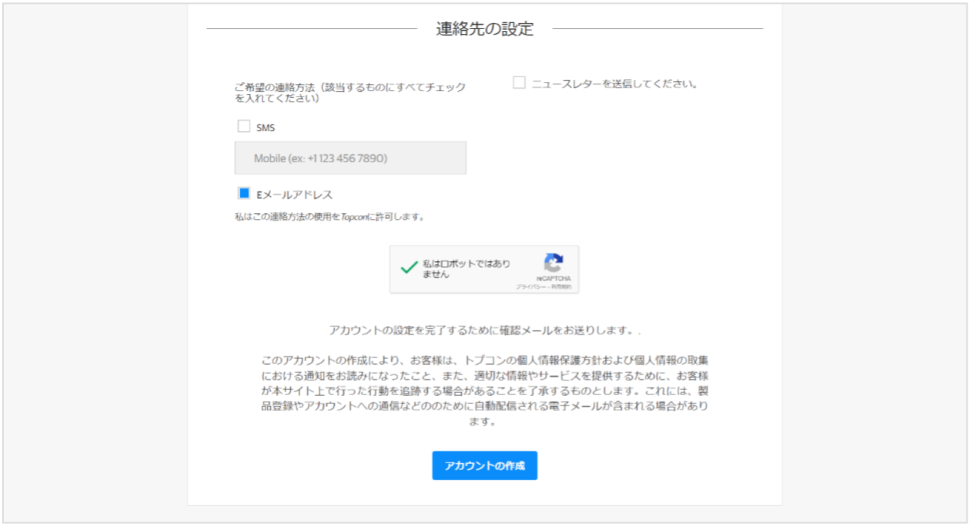Viewport: 970px width, 526px height.
Task: Click the reCAPTCHA brand name text
Action: point(553,279)
